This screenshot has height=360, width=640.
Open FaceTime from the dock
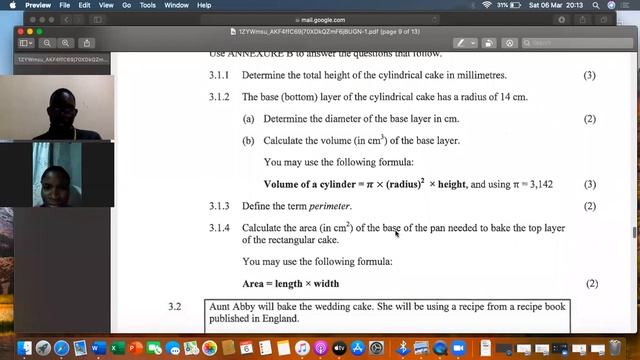(154, 348)
